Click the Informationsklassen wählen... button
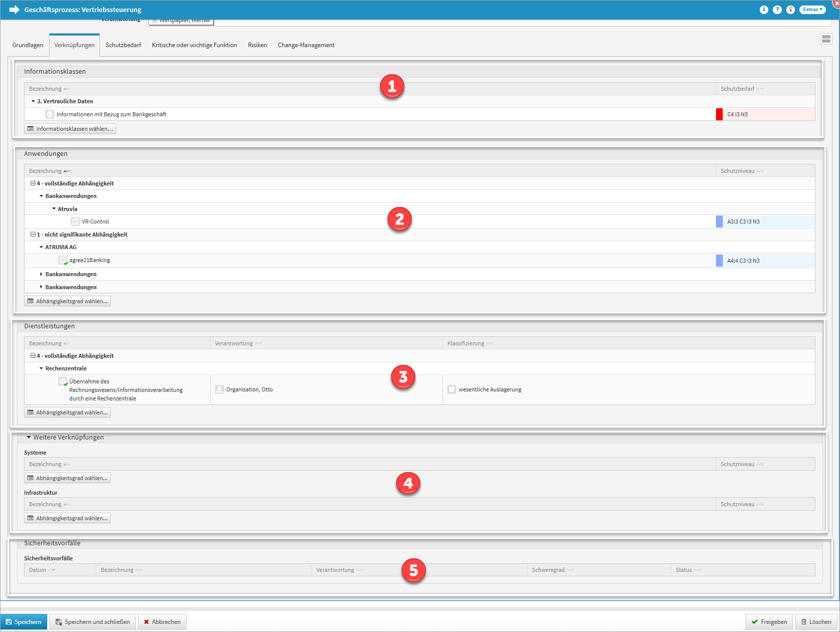The height and width of the screenshot is (632, 840). pyautogui.click(x=70, y=129)
